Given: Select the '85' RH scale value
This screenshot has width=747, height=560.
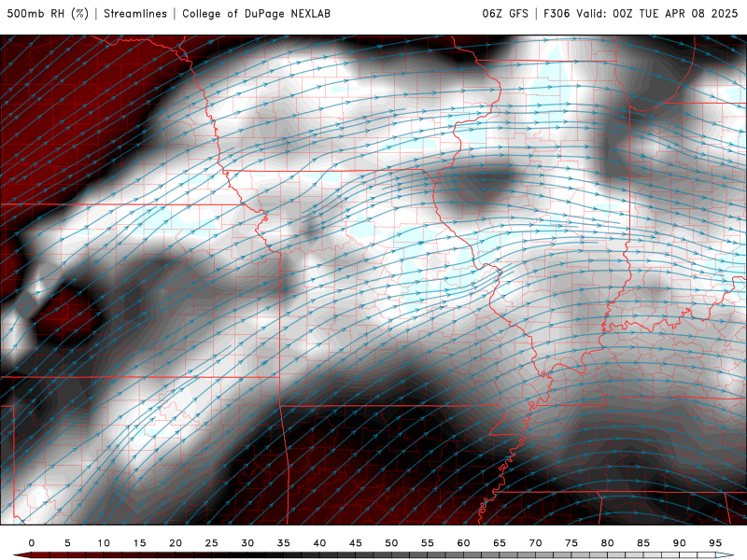Looking at the screenshot, I should coord(643,543).
